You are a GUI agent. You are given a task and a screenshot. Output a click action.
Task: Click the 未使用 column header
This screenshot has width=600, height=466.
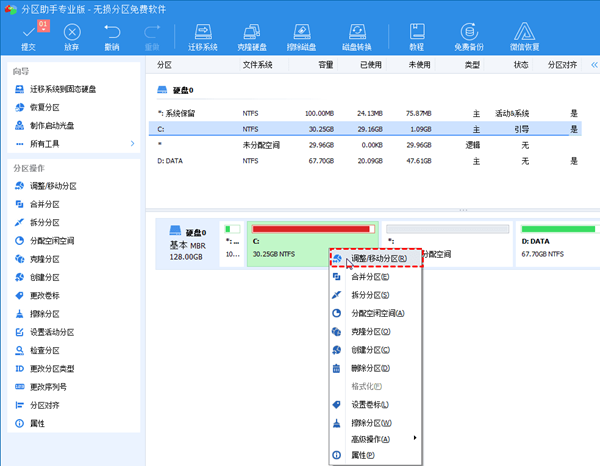pyautogui.click(x=419, y=65)
